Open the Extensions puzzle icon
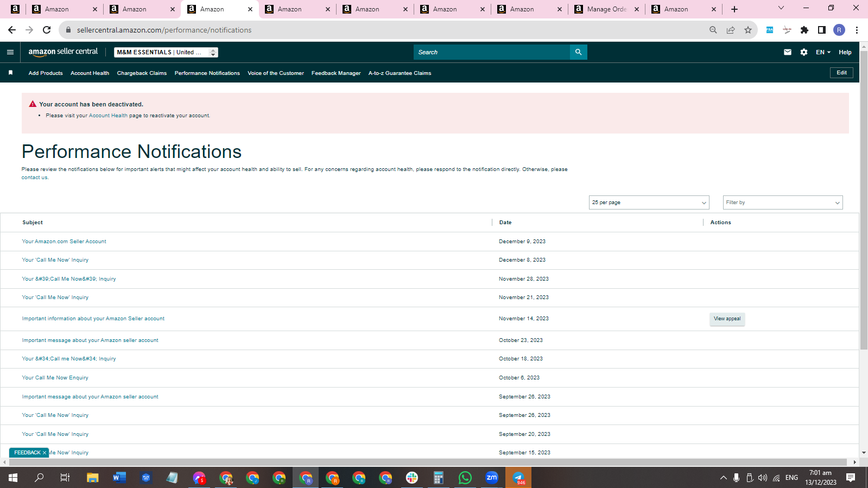This screenshot has height=488, width=868. point(804,30)
